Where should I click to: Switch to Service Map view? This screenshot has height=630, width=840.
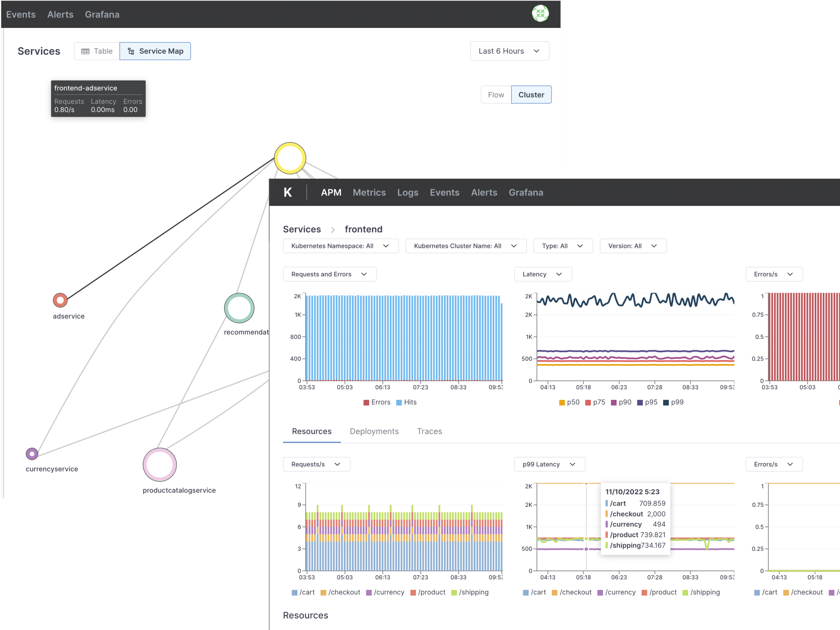(x=155, y=51)
